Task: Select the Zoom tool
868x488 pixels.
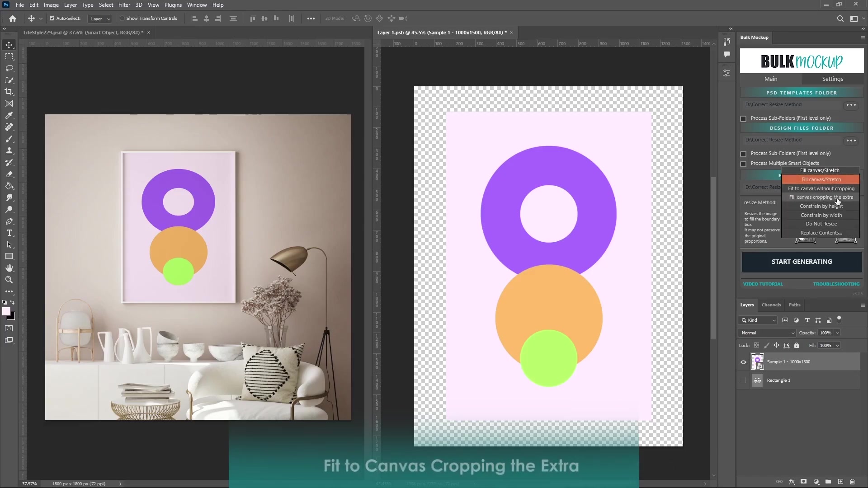Action: (9, 280)
